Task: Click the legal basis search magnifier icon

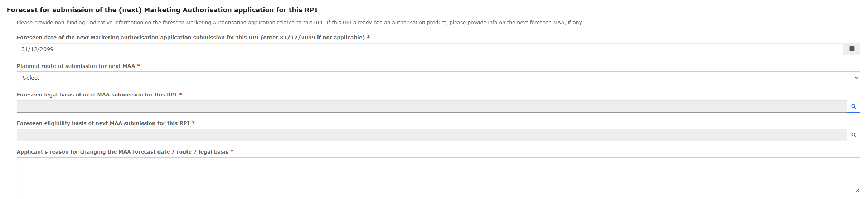Action: click(x=853, y=106)
